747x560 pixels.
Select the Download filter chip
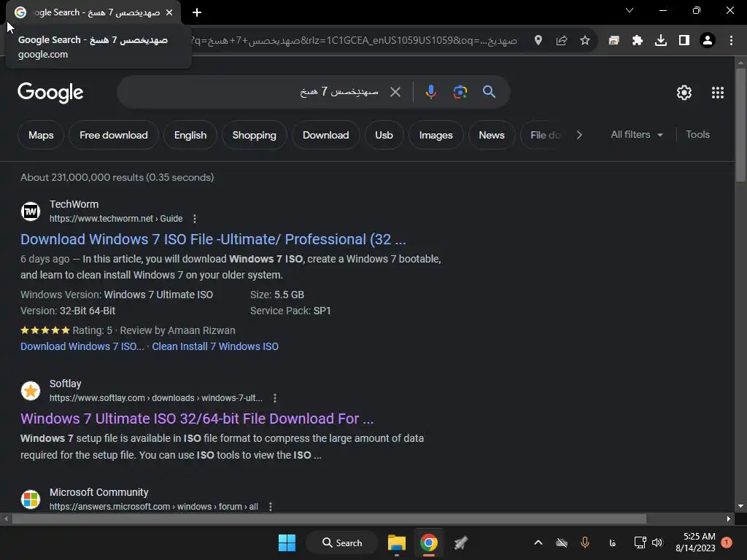pyautogui.click(x=326, y=135)
